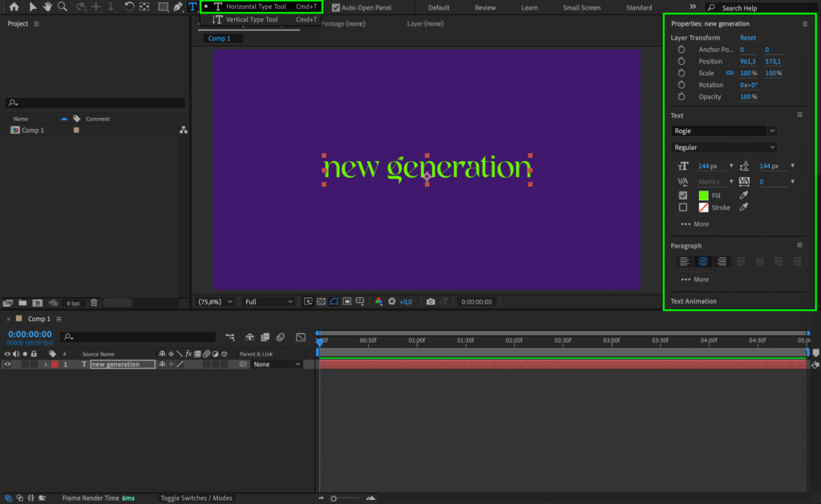The height and width of the screenshot is (504, 821).
Task: Pick the Selection tool
Action: click(34, 7)
